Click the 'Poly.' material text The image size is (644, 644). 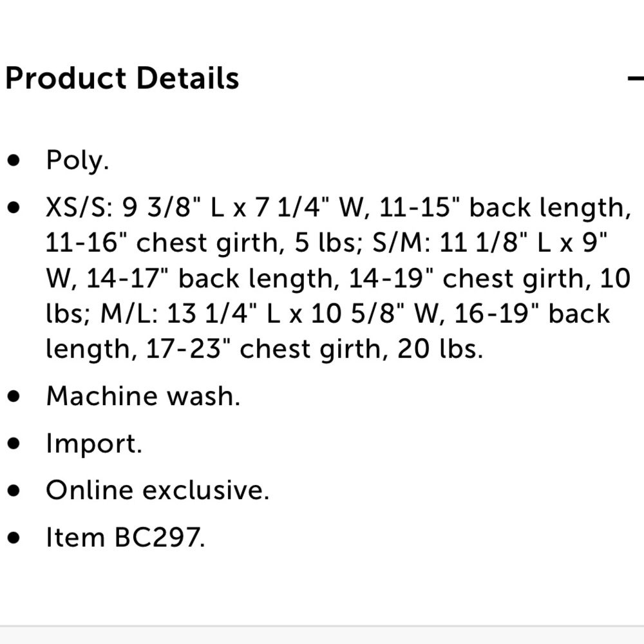pos(77,160)
